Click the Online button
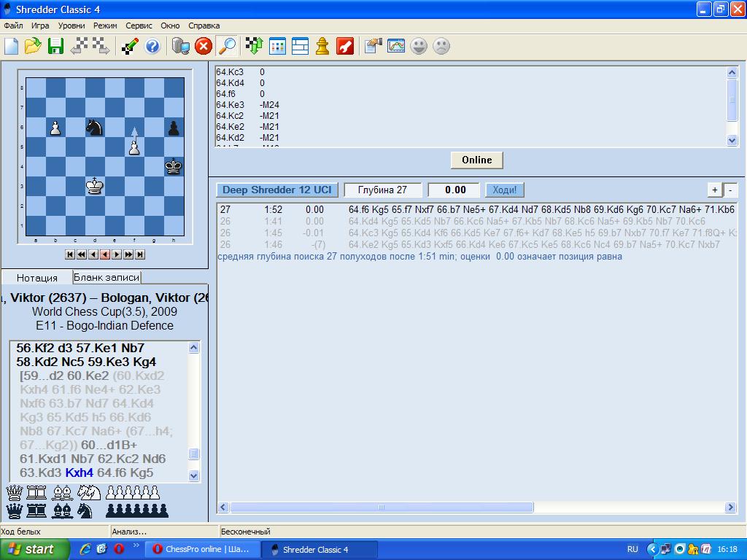The width and height of the screenshot is (747, 560). point(476,160)
